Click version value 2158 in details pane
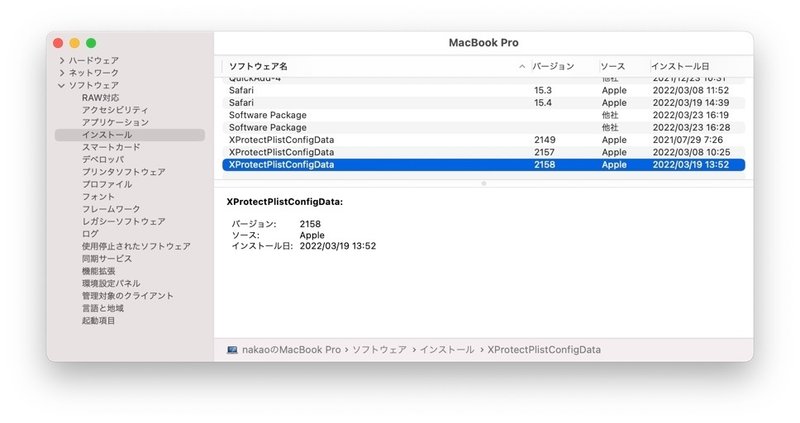 [x=310, y=224]
